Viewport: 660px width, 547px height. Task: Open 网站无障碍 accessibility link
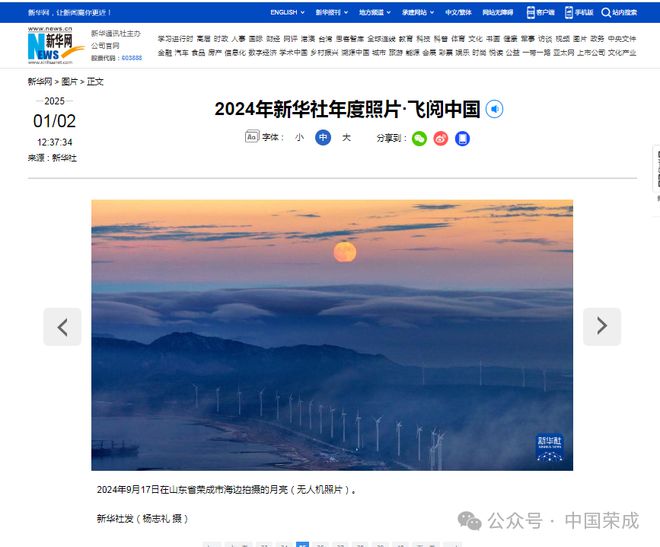[x=498, y=12]
